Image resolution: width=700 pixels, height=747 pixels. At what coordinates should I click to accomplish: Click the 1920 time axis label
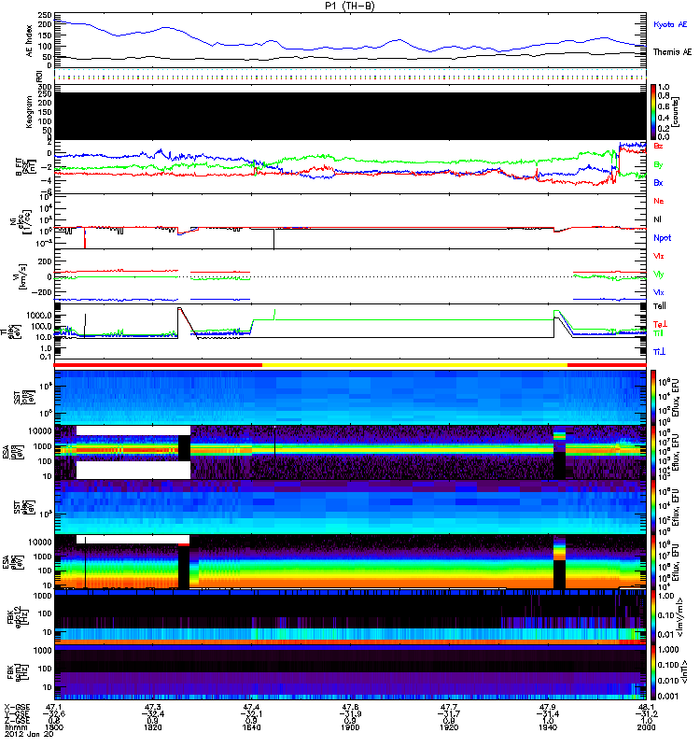coord(449,727)
